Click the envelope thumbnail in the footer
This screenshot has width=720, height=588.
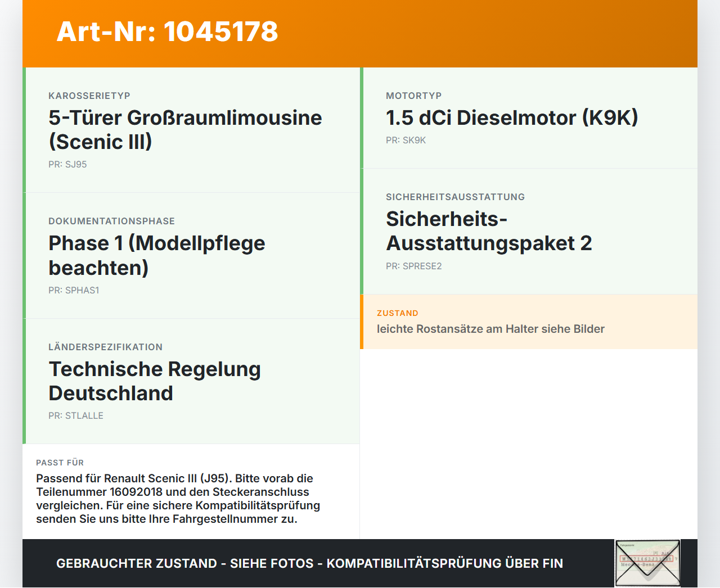coord(647,563)
